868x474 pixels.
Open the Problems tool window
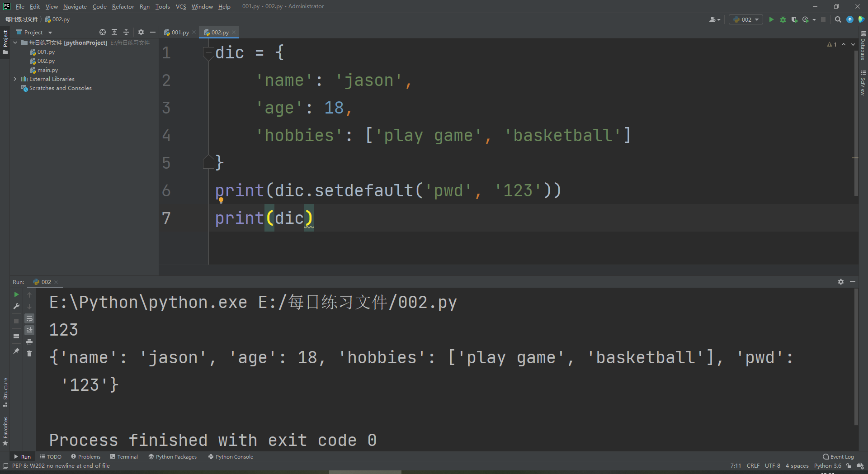(86, 457)
